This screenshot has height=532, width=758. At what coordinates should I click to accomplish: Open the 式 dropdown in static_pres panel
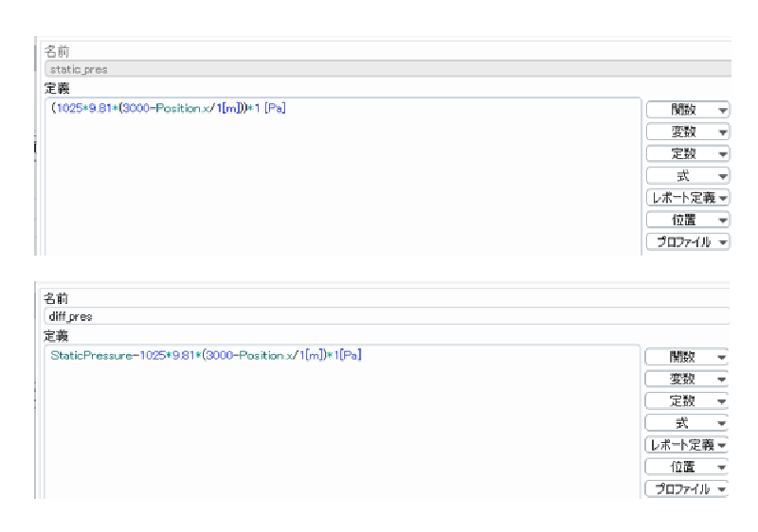coord(688,175)
